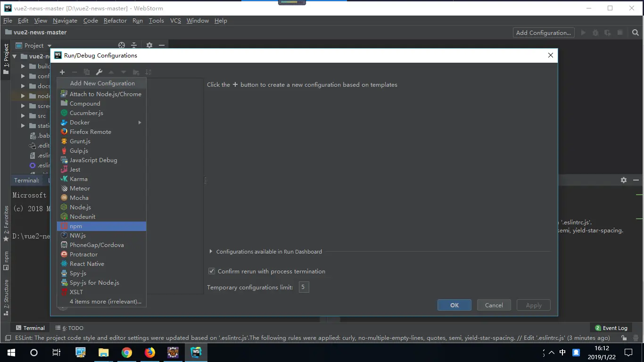Close the Run/Debug Configurations dialog

click(550, 55)
